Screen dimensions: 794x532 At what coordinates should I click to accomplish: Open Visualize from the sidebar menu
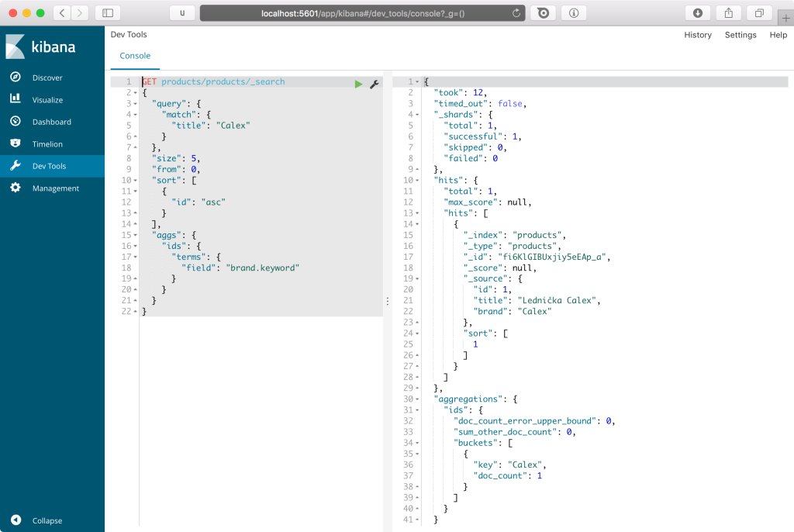47,100
